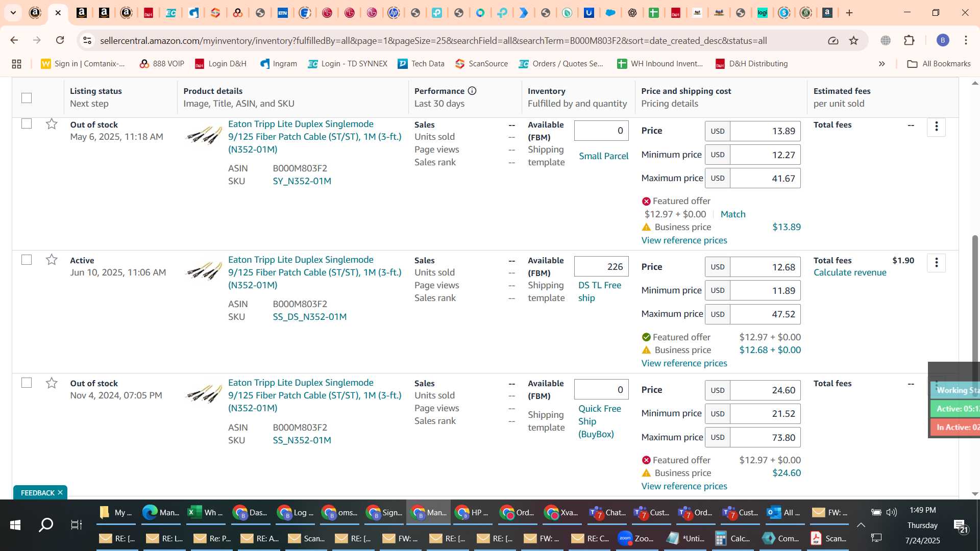Screen dimensions: 980x551
Task: Edit the price field showing 13.89
Action: pyautogui.click(x=765, y=131)
